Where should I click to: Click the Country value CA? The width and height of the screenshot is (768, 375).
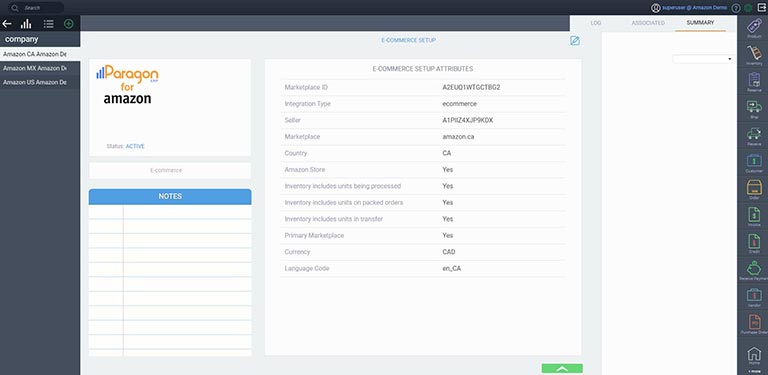(446, 153)
